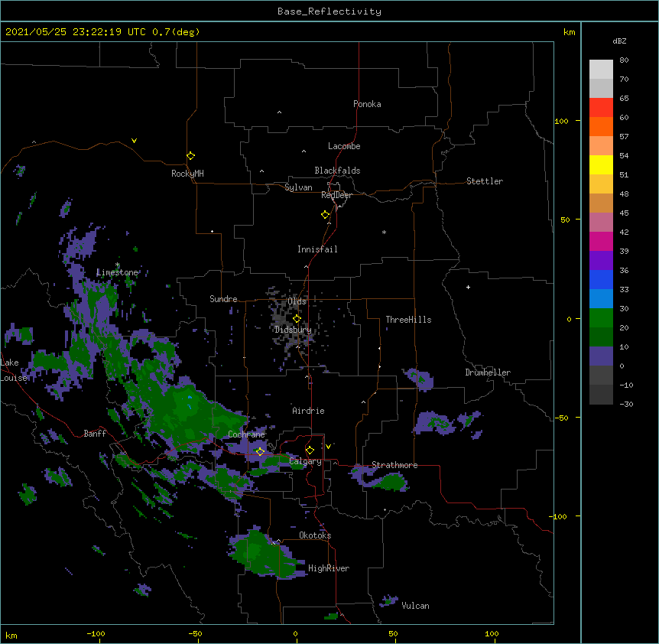
Task: Click the ThreeHills label
Action: point(408,320)
